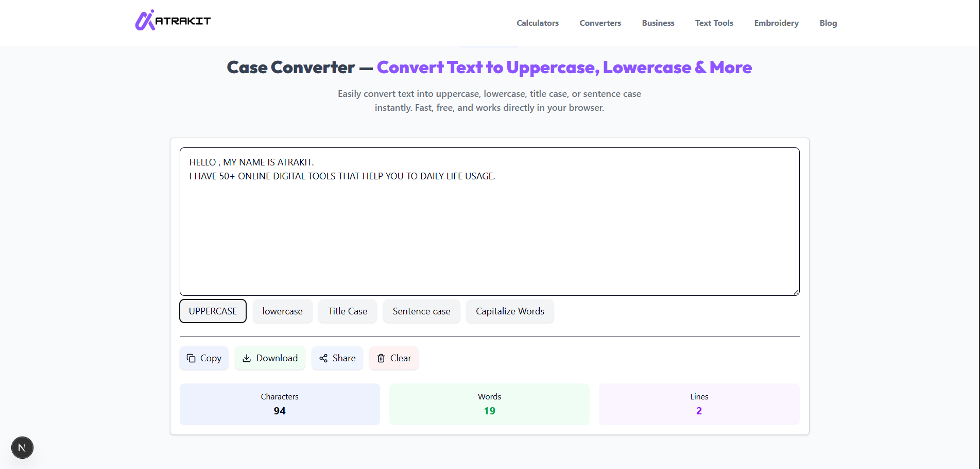Open the Embroidery menu

tap(777, 23)
